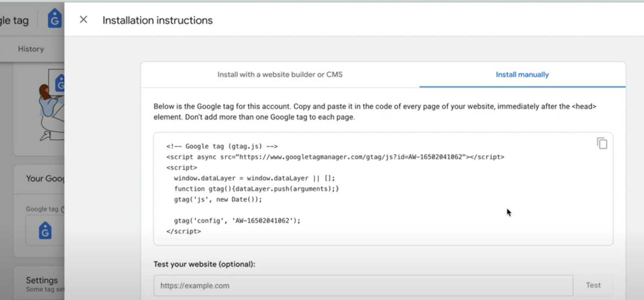Click the gtag('js', new Date()) line

tap(218, 199)
